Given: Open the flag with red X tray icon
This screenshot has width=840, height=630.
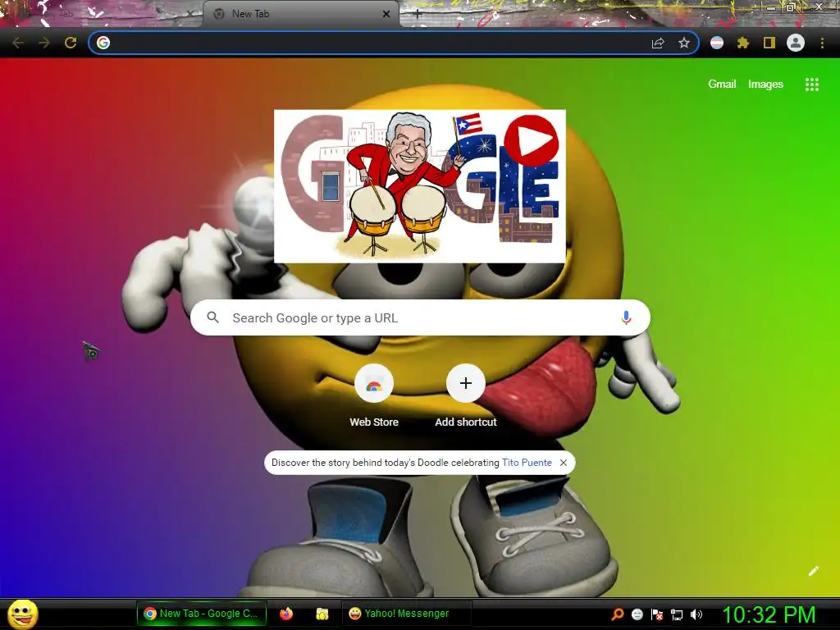Looking at the screenshot, I should 657,614.
